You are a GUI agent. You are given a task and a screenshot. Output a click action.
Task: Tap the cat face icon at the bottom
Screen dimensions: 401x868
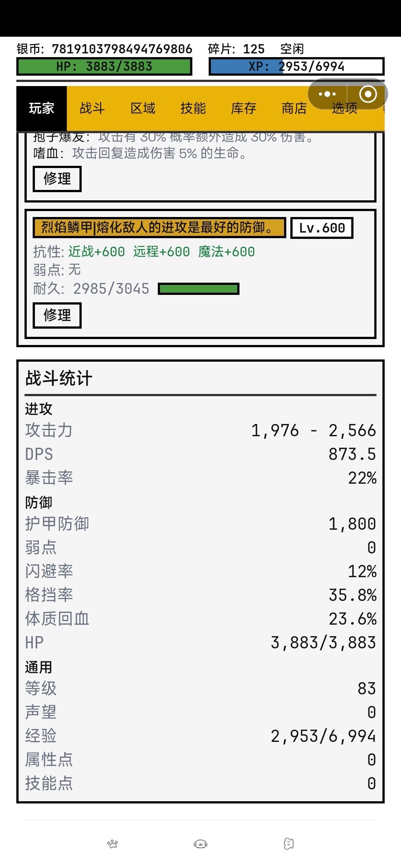(288, 844)
